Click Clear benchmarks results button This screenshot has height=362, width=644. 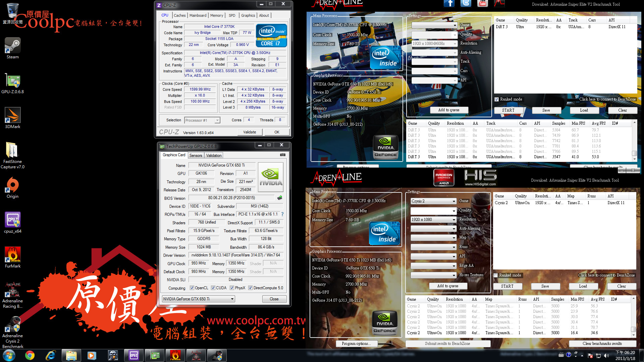click(x=602, y=344)
